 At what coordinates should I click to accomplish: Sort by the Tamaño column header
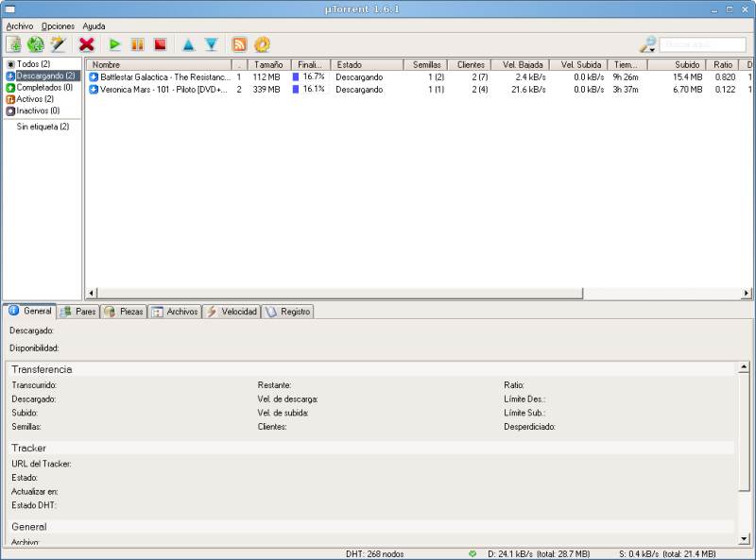pyautogui.click(x=269, y=64)
